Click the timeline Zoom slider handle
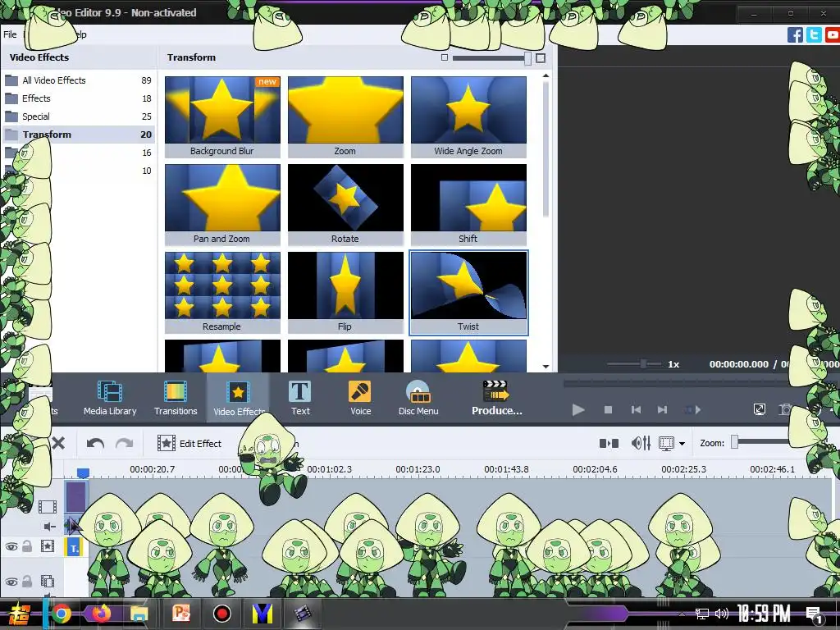The width and height of the screenshot is (840, 630). pyautogui.click(x=734, y=442)
